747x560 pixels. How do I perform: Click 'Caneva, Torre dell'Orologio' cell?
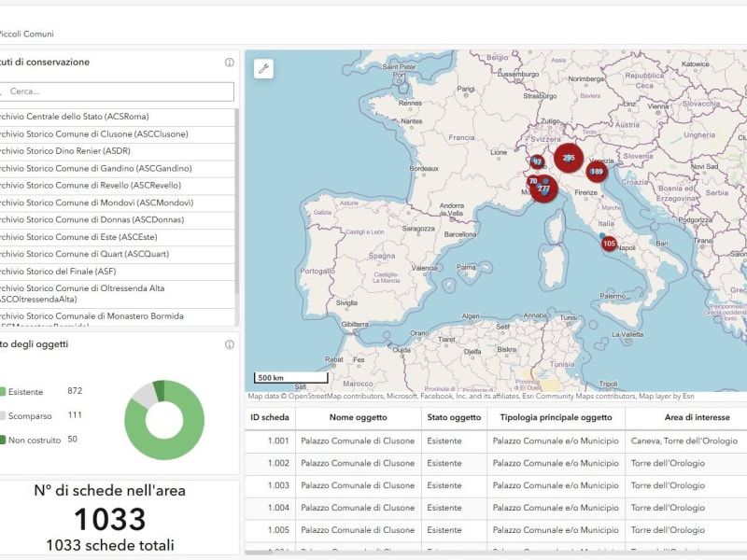pyautogui.click(x=684, y=441)
